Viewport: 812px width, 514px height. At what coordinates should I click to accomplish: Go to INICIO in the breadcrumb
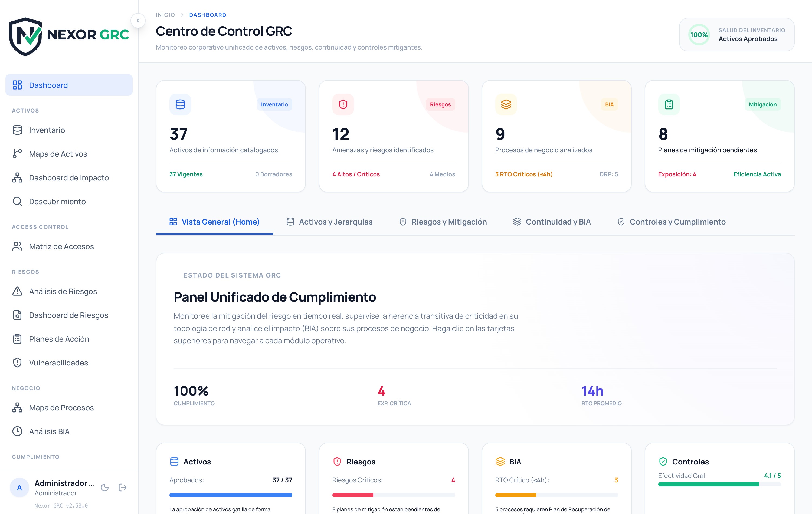pos(165,15)
